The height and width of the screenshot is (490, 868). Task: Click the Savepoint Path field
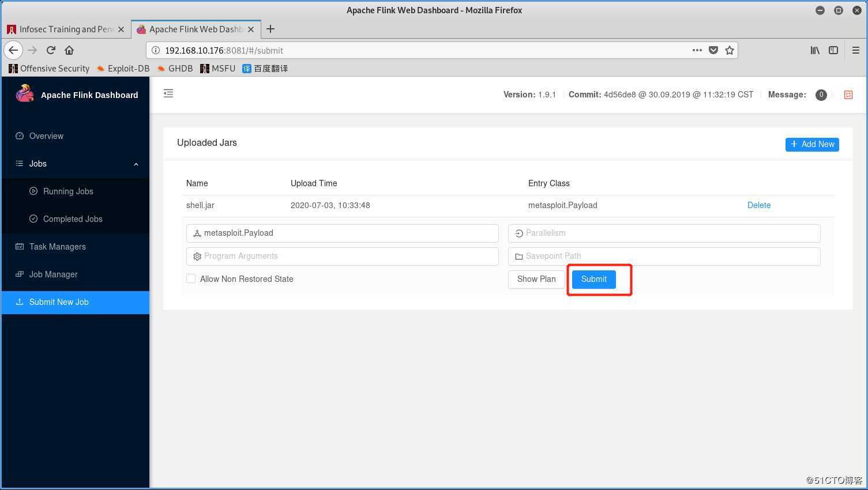[664, 256]
